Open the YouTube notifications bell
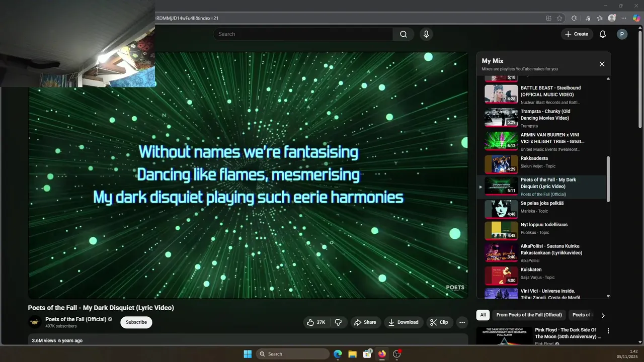The width and height of the screenshot is (644, 362). (602, 34)
